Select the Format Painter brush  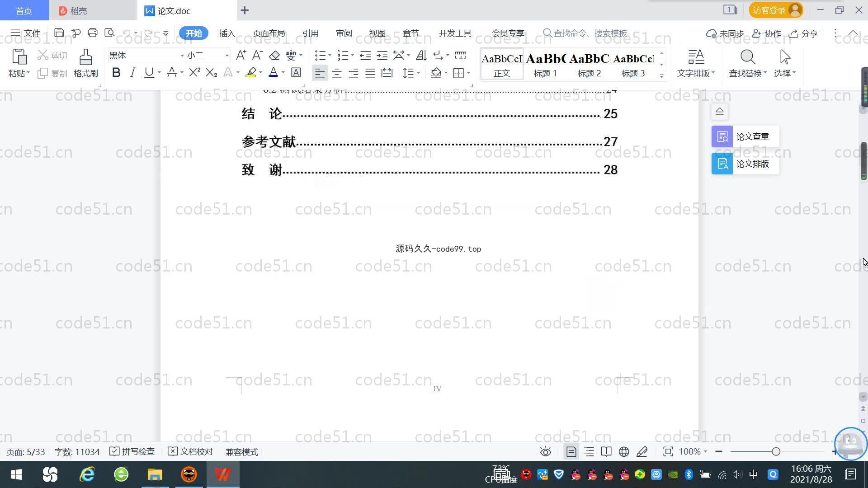click(86, 57)
